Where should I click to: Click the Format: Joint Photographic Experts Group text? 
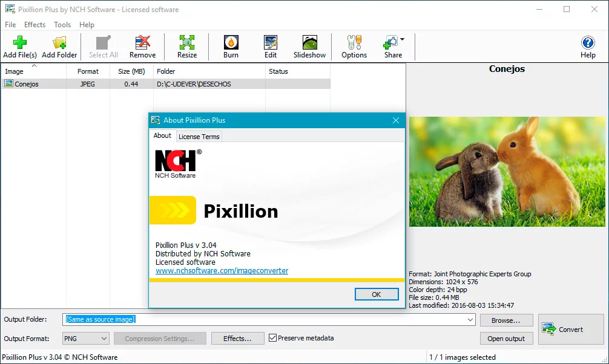pyautogui.click(x=470, y=274)
